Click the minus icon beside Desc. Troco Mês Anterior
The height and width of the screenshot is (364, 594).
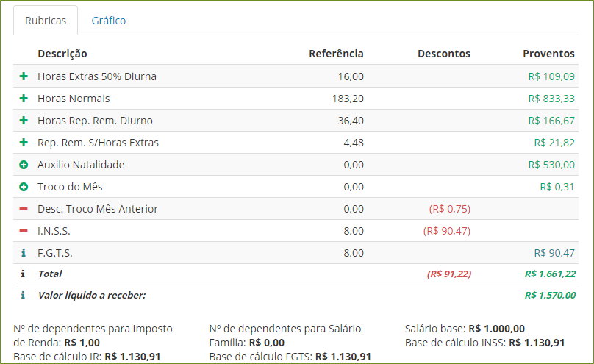point(24,209)
